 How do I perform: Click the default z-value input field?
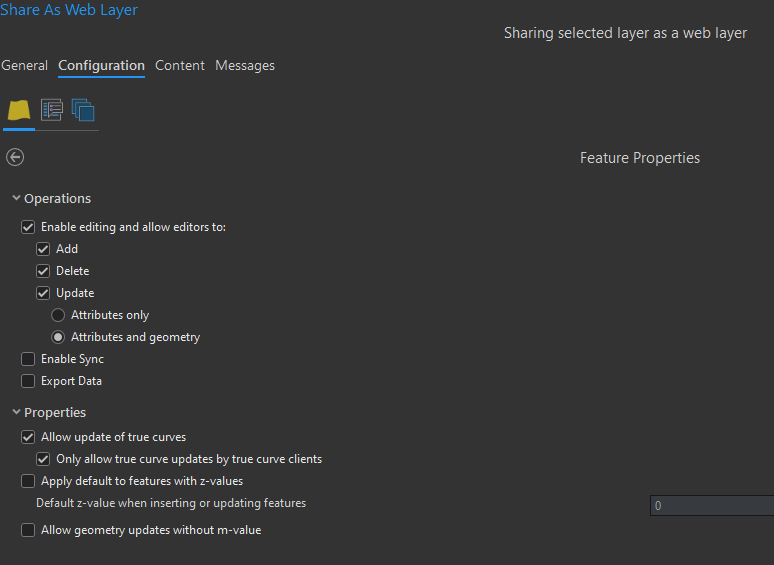(x=711, y=506)
